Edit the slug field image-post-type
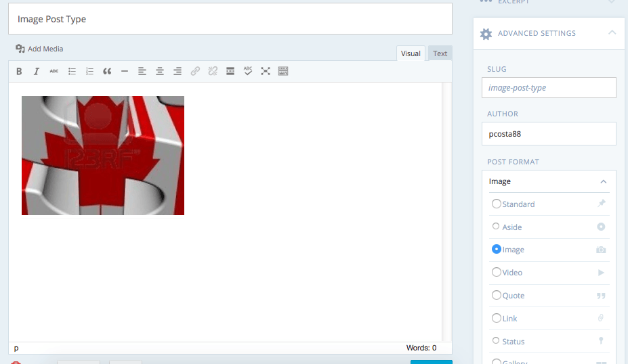The width and height of the screenshot is (628, 364). [x=549, y=87]
